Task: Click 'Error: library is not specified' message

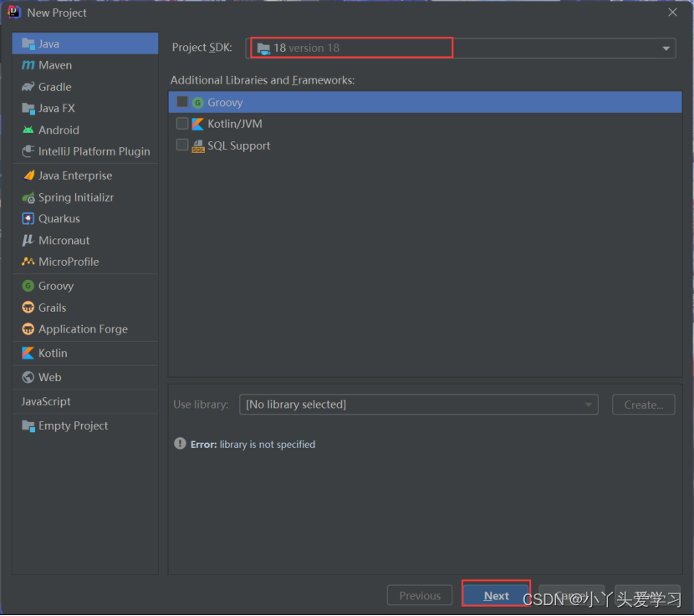Action: 253,445
